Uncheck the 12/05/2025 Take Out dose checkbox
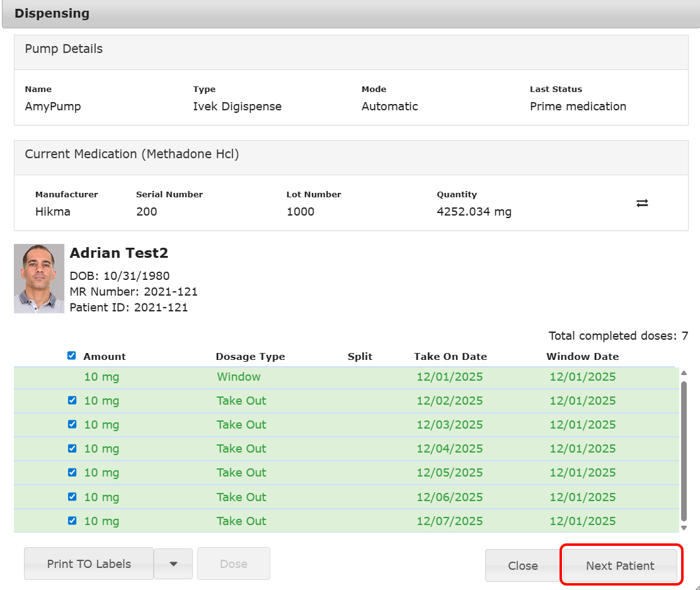The height and width of the screenshot is (590, 700). [72, 472]
